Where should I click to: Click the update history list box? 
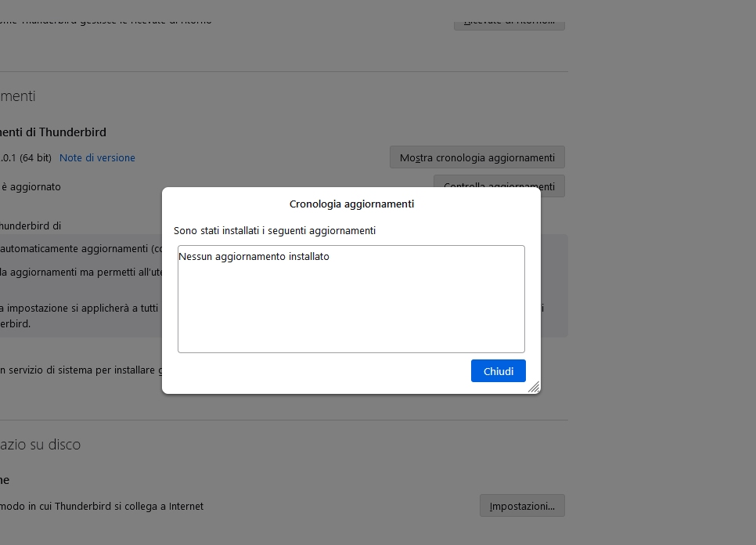click(351, 299)
